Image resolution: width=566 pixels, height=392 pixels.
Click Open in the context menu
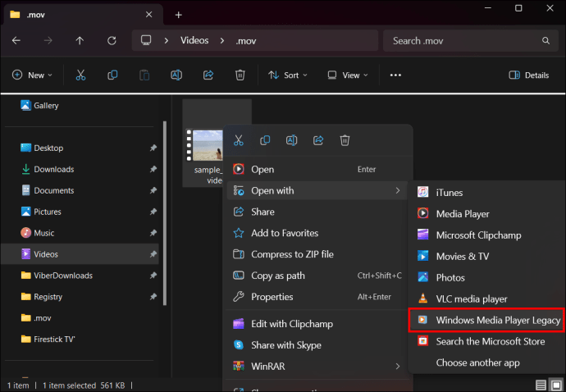[317, 169]
